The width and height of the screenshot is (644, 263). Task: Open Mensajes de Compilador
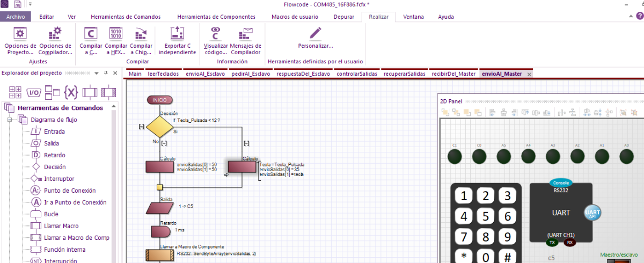[x=246, y=41]
